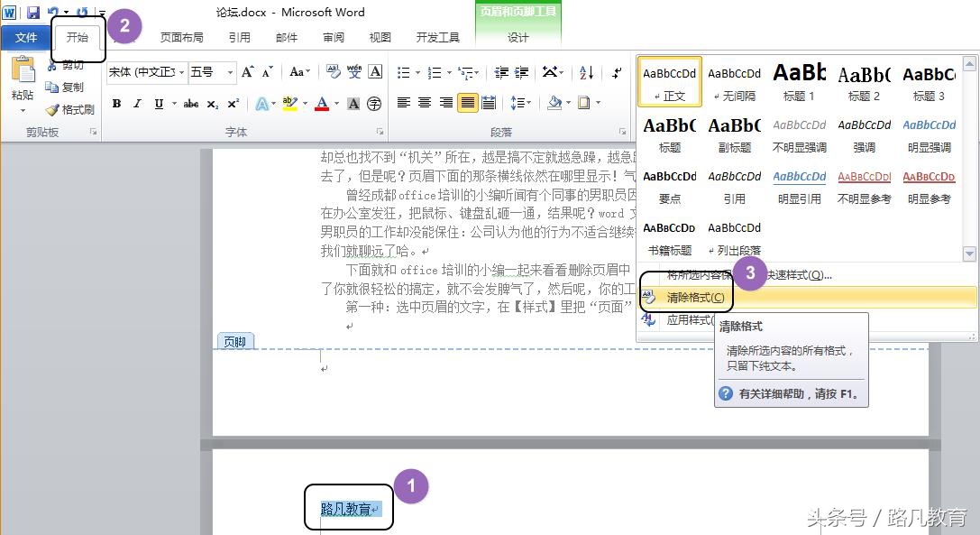
Task: Toggle Bold formatting
Action: point(116,103)
